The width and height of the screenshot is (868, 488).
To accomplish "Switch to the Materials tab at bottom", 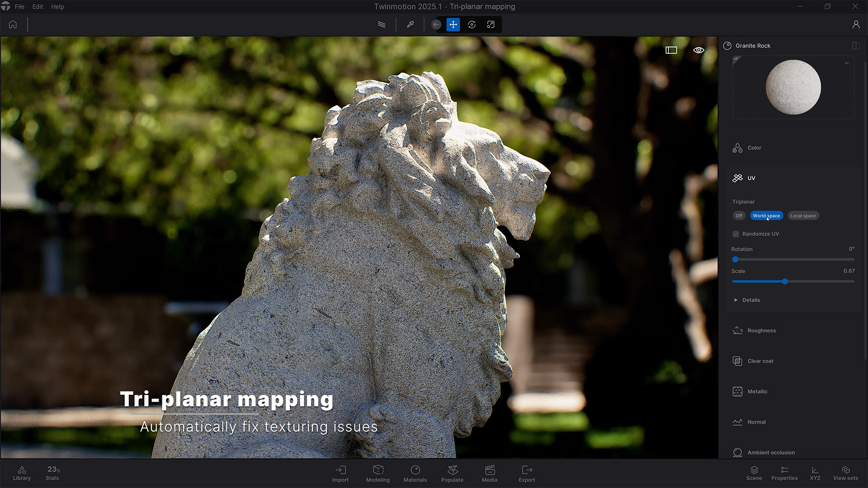I will (x=415, y=474).
